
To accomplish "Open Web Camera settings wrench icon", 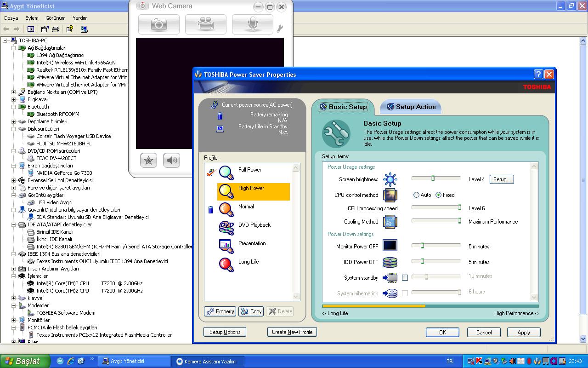I will click(280, 29).
